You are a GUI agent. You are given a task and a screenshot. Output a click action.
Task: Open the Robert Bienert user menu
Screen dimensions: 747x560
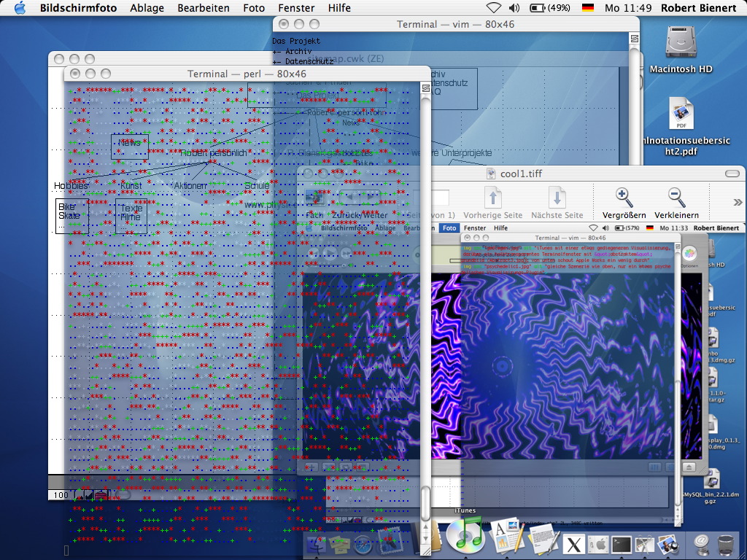tap(698, 8)
